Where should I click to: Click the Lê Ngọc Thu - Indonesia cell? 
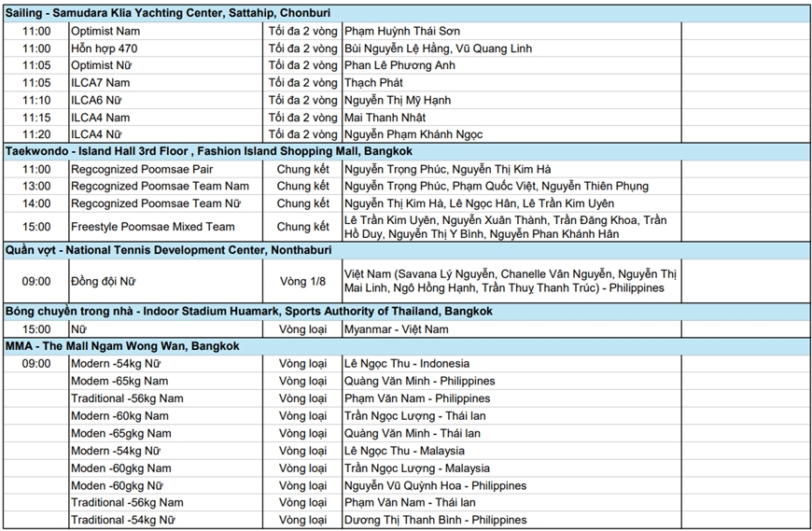(x=407, y=364)
